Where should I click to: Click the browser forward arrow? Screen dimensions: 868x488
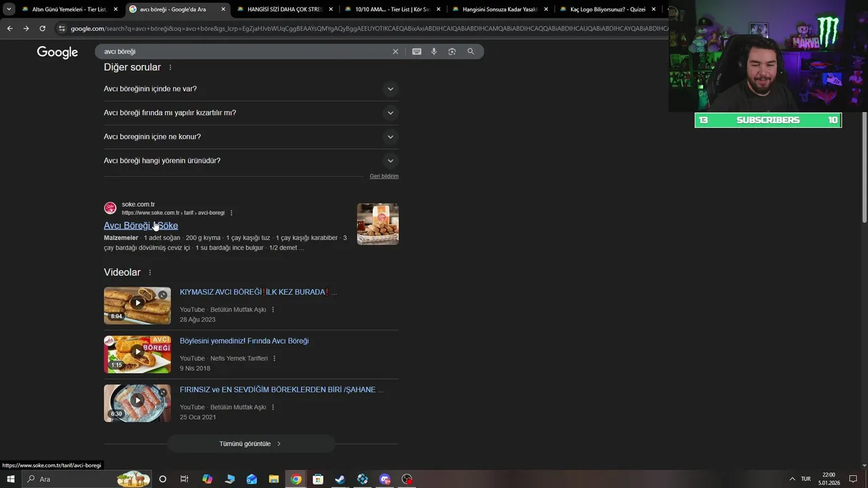click(26, 28)
